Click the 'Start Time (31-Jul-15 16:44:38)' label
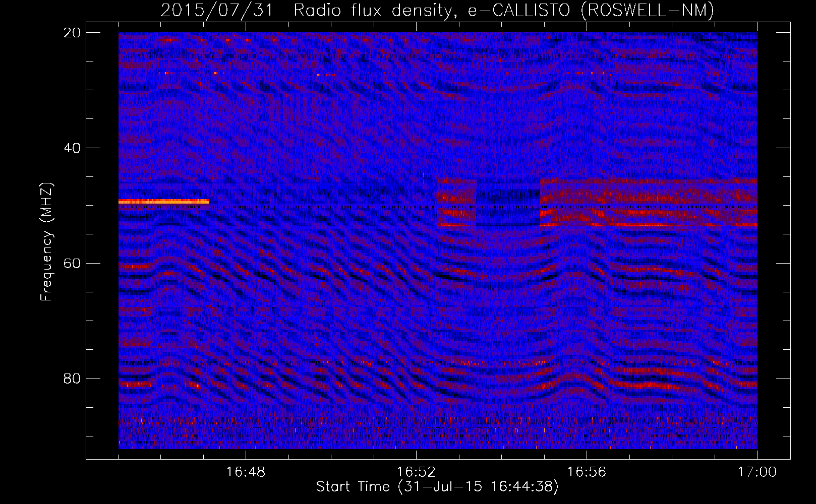Image resolution: width=816 pixels, height=504 pixels. point(437,487)
